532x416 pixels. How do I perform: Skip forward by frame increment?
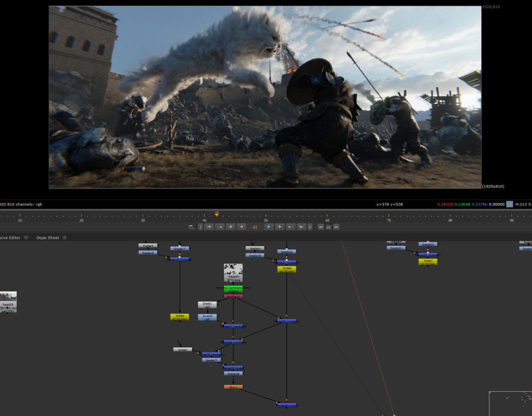[336, 227]
